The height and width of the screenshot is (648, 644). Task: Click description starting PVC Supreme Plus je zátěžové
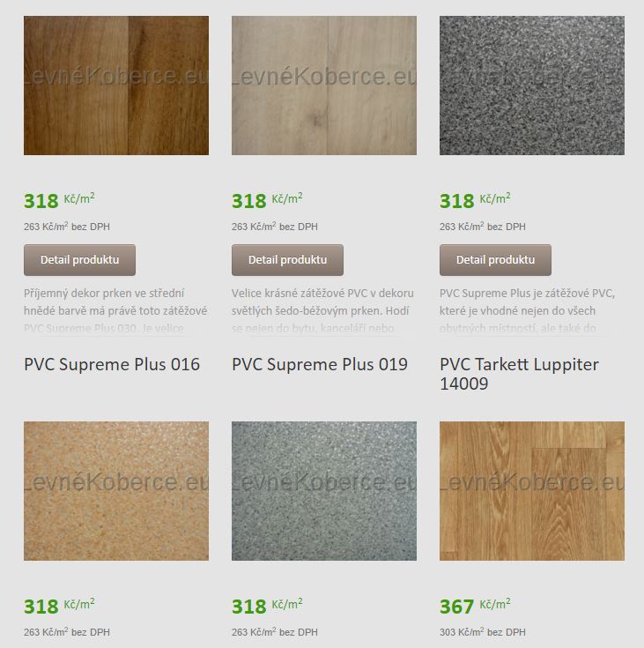(528, 310)
